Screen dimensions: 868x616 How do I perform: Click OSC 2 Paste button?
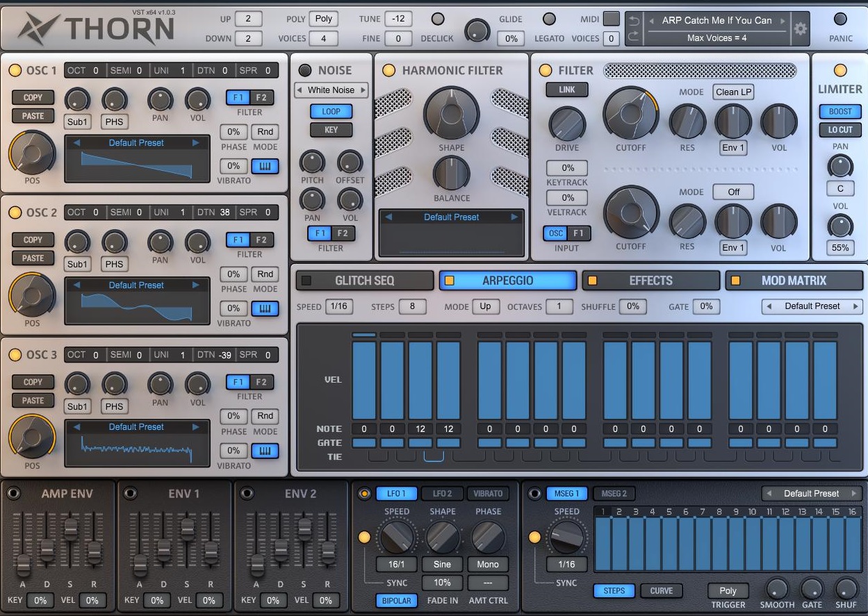pos(33,258)
